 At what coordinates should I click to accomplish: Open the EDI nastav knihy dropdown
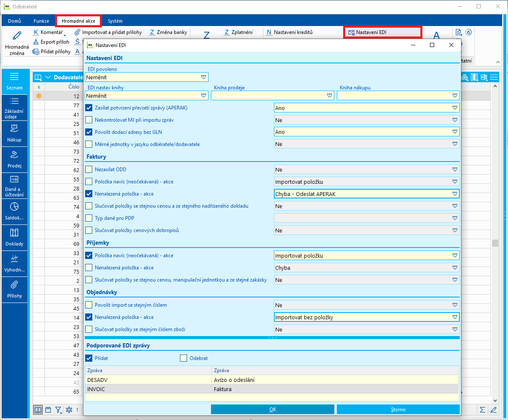point(204,96)
